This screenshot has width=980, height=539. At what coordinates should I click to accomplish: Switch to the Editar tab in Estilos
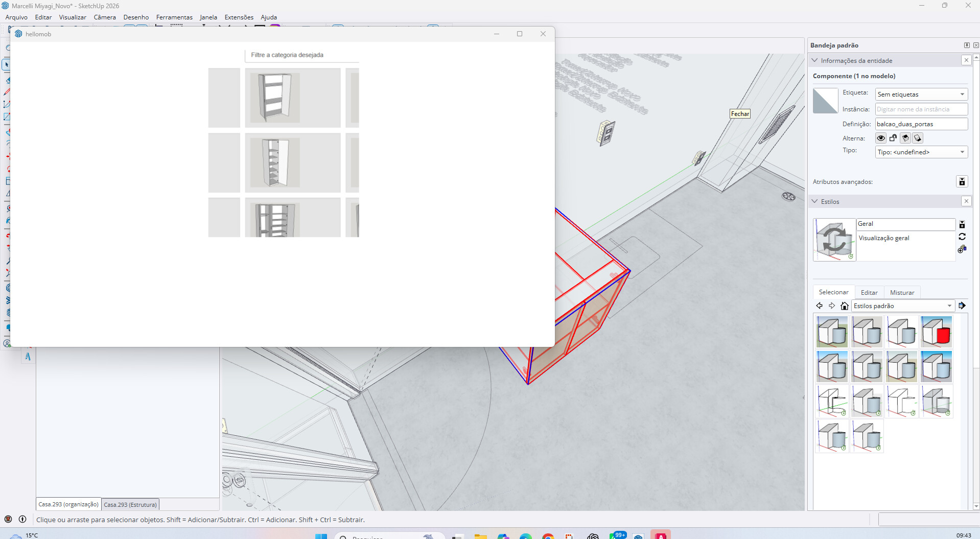[x=869, y=293]
